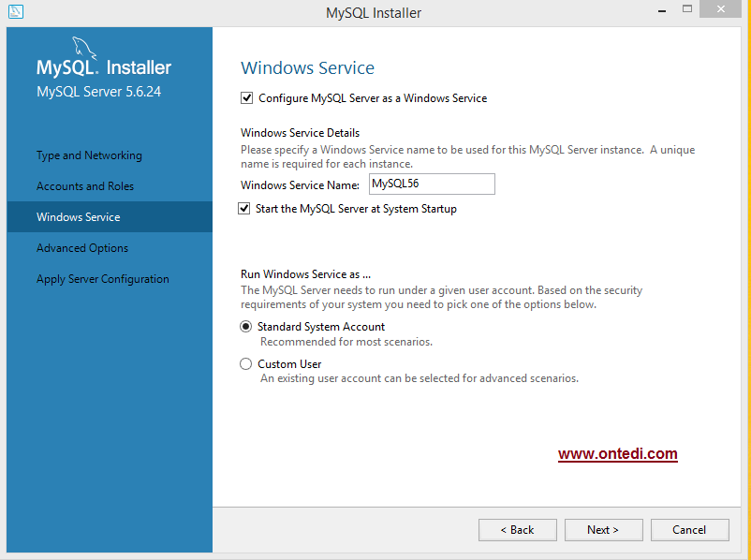Click Recommended for most scenarios text
Image resolution: width=751 pixels, height=560 pixels.
tap(346, 342)
